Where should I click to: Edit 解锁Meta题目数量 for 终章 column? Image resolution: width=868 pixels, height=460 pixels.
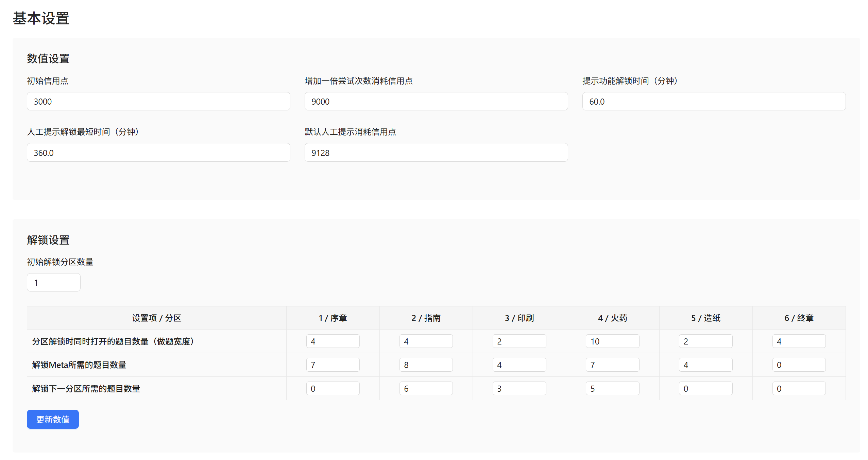(x=799, y=365)
